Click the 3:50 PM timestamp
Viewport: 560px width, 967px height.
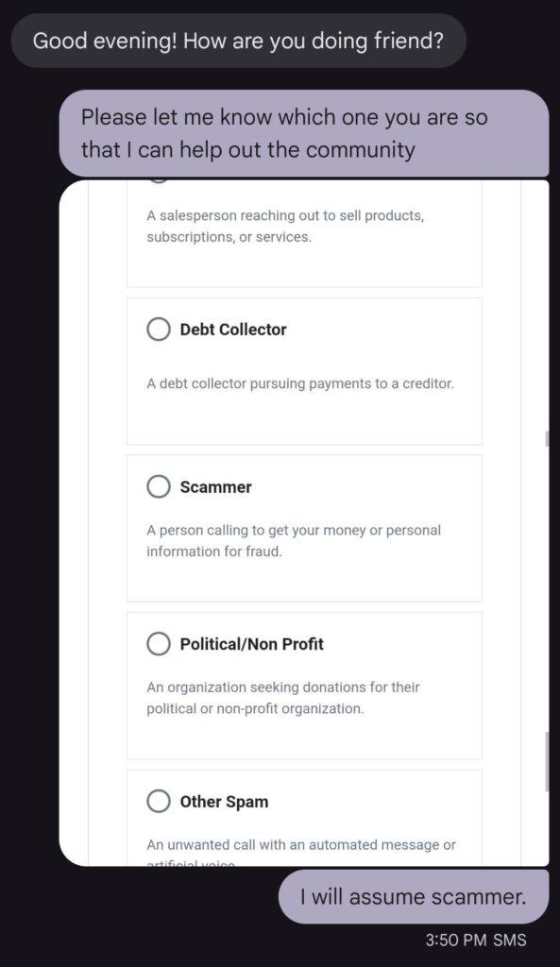tap(456, 940)
